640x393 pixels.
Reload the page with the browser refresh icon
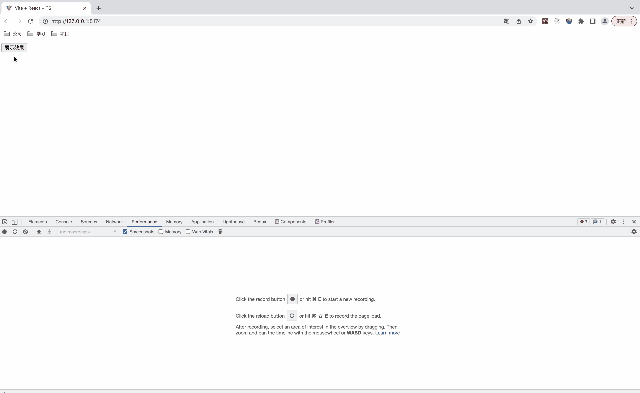click(x=31, y=21)
